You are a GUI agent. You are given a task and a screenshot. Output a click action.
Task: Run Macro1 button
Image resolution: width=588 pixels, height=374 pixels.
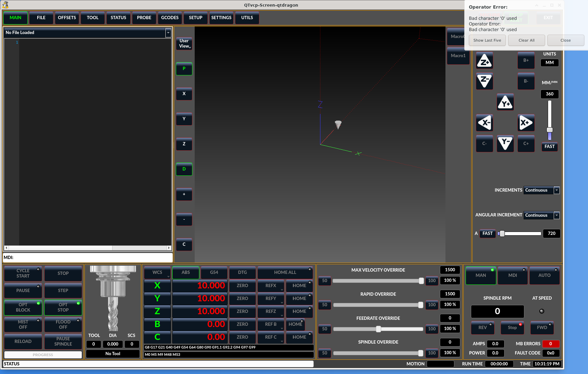(458, 56)
